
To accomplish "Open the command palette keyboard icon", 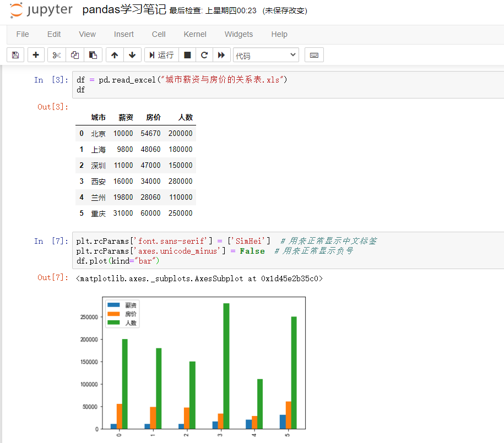I will (314, 55).
